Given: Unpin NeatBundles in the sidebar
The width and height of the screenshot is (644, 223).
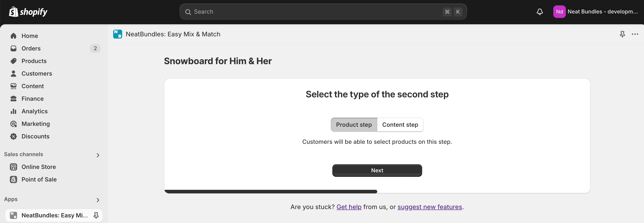Looking at the screenshot, I should [96, 215].
